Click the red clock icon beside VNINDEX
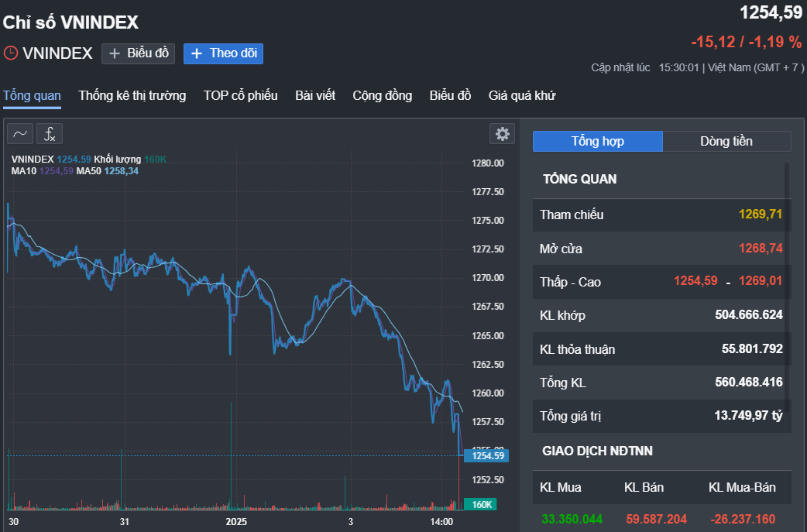Image resolution: width=807 pixels, height=532 pixels. [10, 53]
